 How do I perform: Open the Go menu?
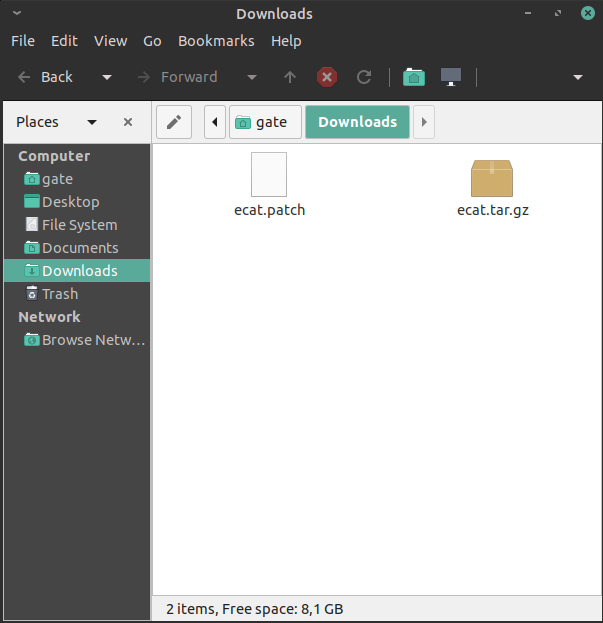[152, 41]
